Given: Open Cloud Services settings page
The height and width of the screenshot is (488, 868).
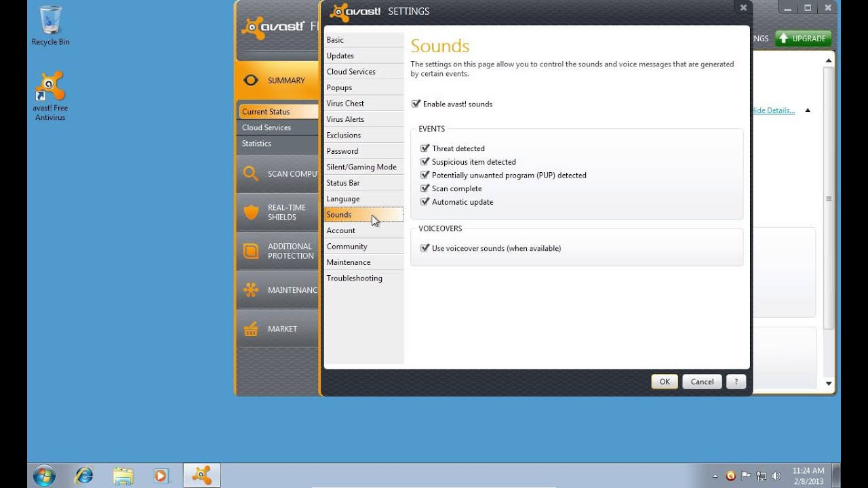Looking at the screenshot, I should pos(363,72).
